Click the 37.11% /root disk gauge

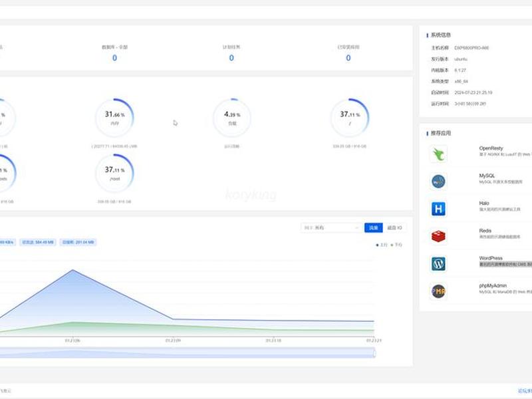pyautogui.click(x=114, y=173)
